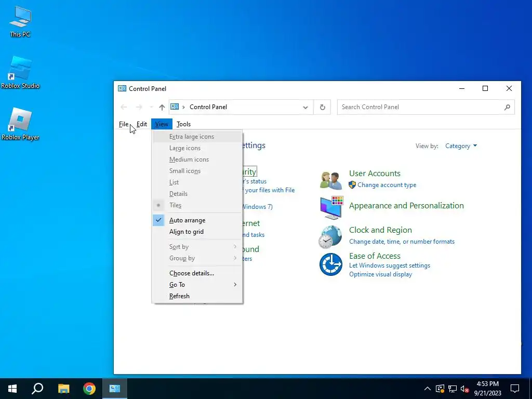532x399 pixels.
Task: Click Change account type link
Action: click(x=387, y=185)
